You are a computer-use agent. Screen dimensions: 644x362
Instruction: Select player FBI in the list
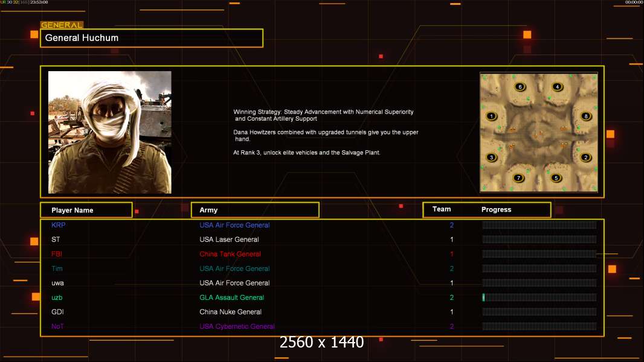(x=57, y=254)
